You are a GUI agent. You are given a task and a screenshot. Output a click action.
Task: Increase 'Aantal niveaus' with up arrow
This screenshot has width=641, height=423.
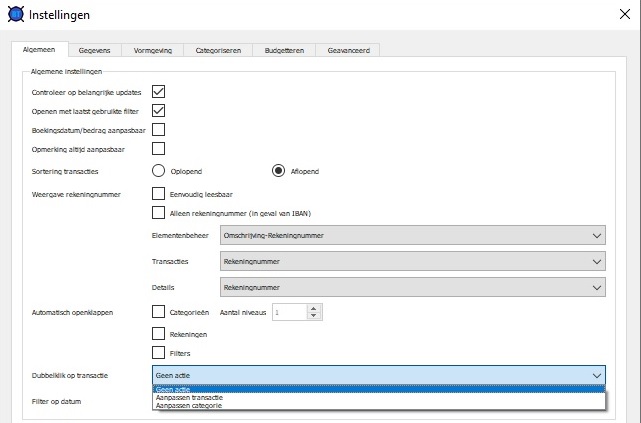pos(313,308)
